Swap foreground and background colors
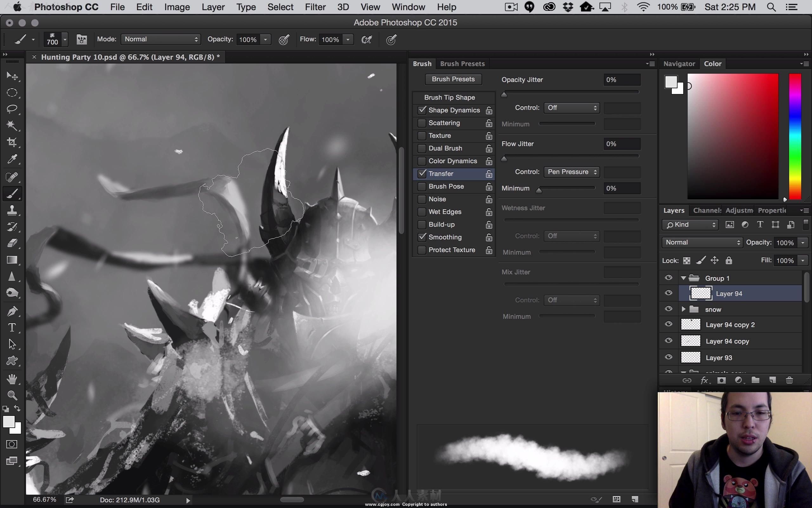The height and width of the screenshot is (508, 812). 17,409
